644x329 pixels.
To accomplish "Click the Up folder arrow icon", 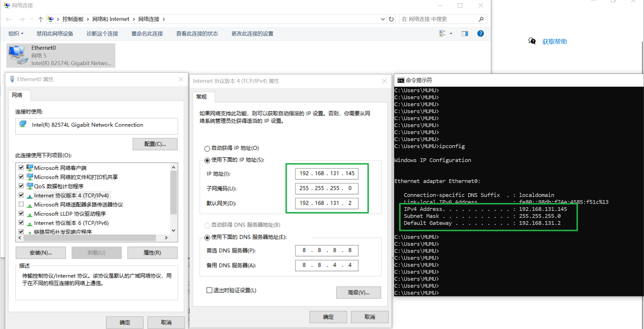I will click(40, 19).
